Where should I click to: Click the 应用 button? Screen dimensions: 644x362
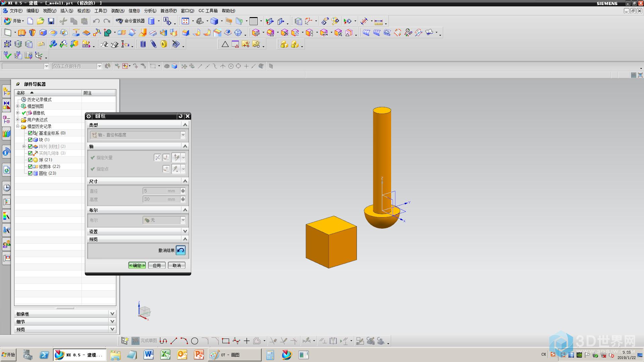157,265
